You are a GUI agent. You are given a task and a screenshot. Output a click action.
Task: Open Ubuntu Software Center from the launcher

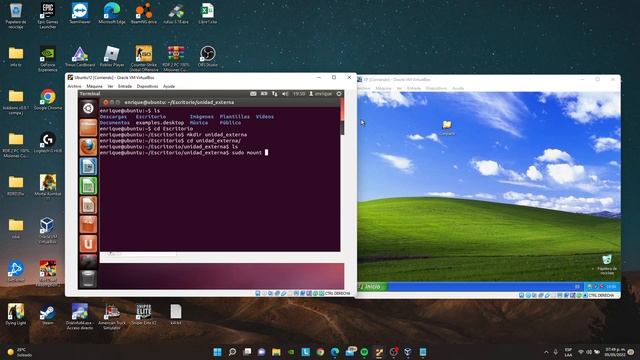(88, 224)
